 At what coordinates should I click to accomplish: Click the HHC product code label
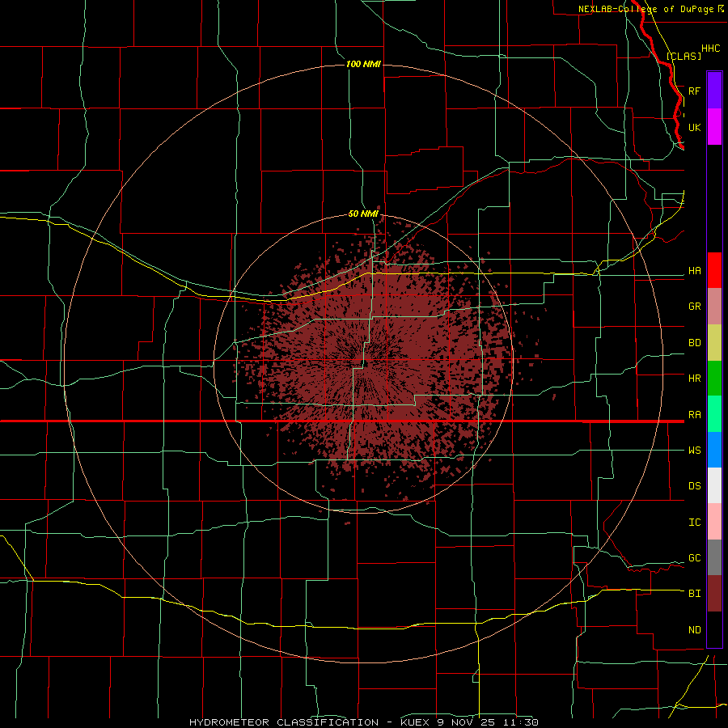[710, 49]
